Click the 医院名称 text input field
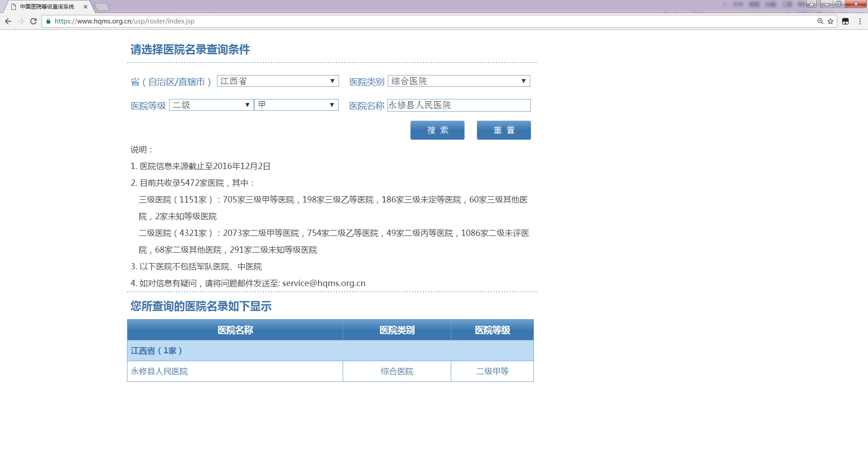This screenshot has width=868, height=466. tap(459, 105)
